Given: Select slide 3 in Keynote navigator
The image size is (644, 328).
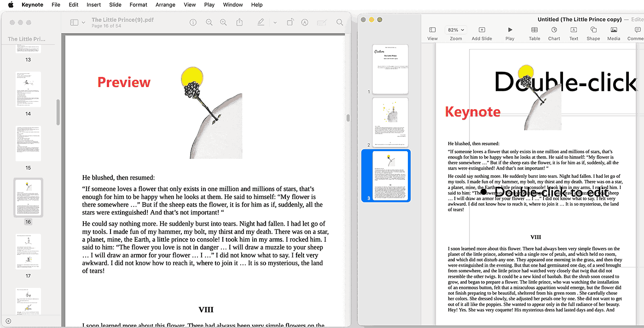Looking at the screenshot, I should click(x=390, y=176).
